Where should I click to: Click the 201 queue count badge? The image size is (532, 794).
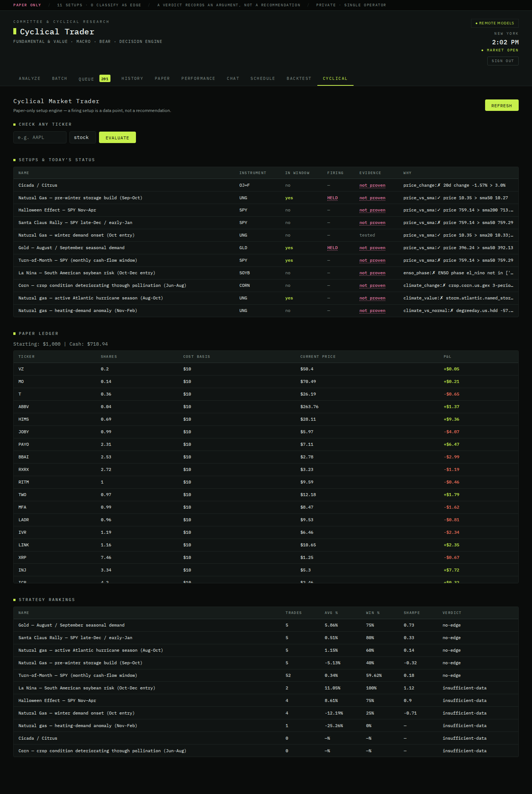click(x=105, y=78)
